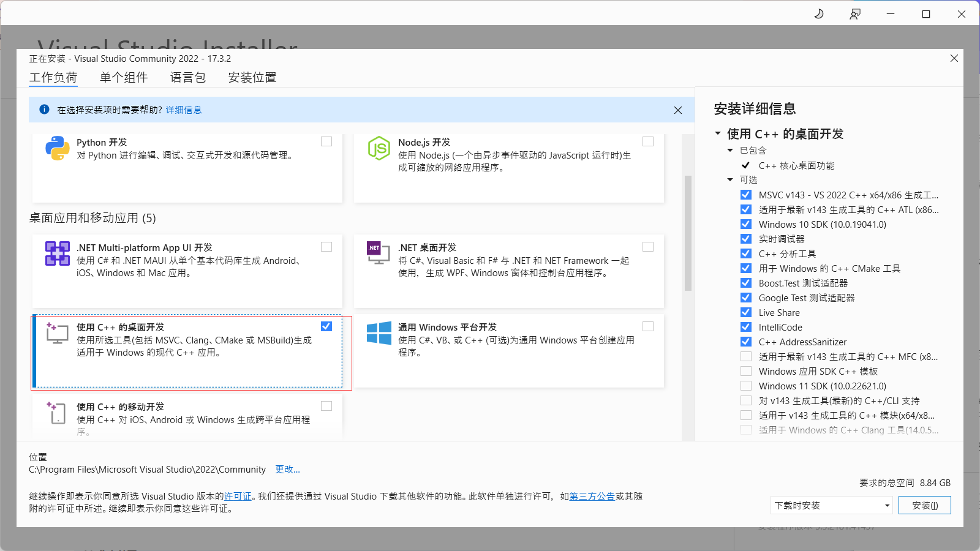Image resolution: width=980 pixels, height=551 pixels.
Task: Click the C++ mobile development icon
Action: (x=56, y=413)
